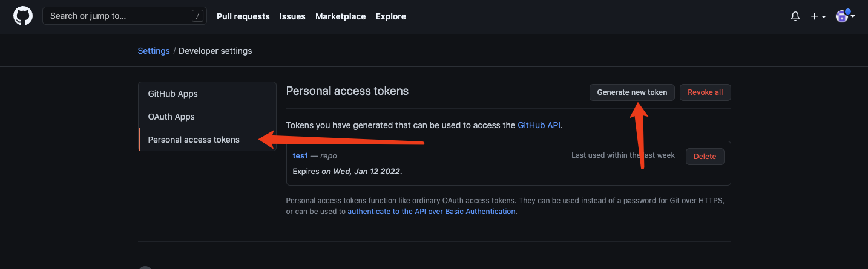Click the slash shortcut key icon
The height and width of the screenshot is (269, 868).
click(197, 16)
